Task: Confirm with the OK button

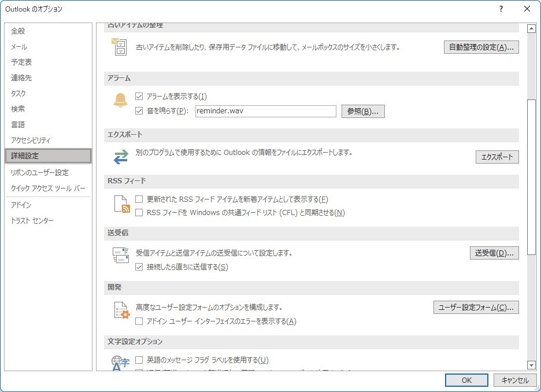Action: point(466,380)
